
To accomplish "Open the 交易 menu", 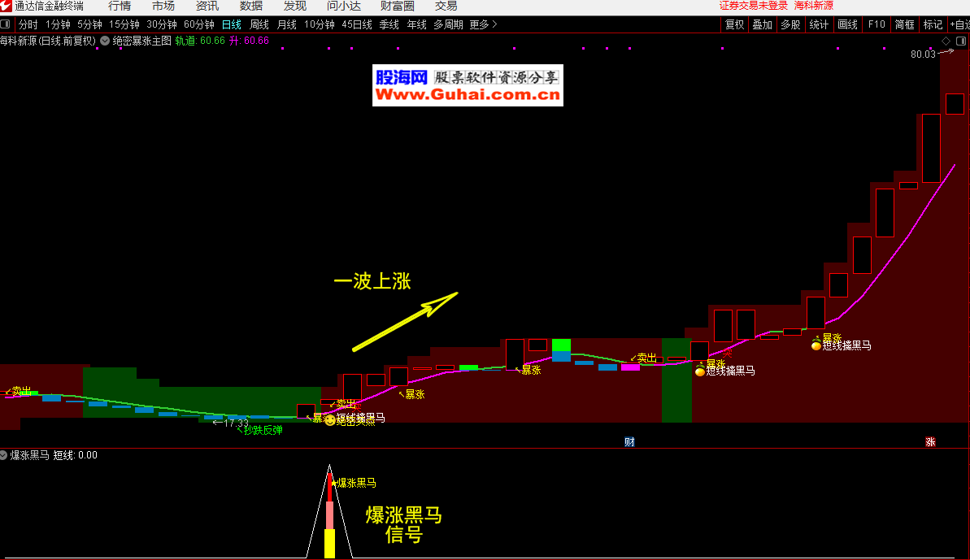I will click(446, 7).
